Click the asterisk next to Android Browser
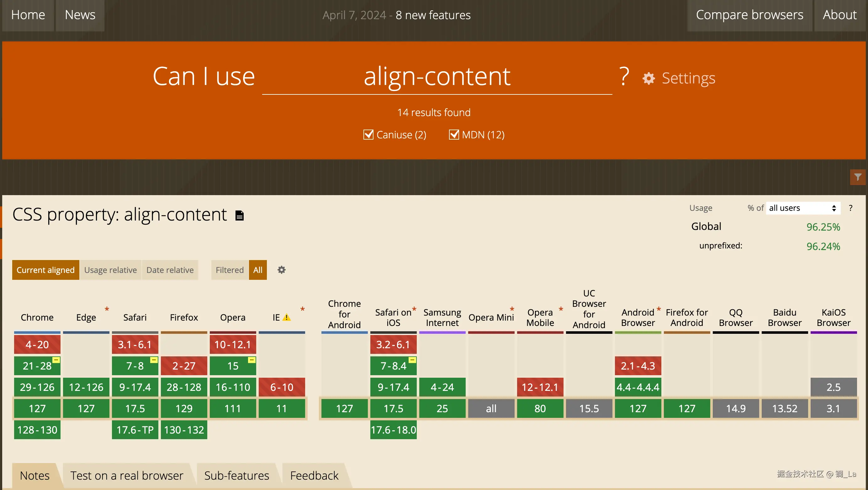868x490 pixels. [659, 309]
